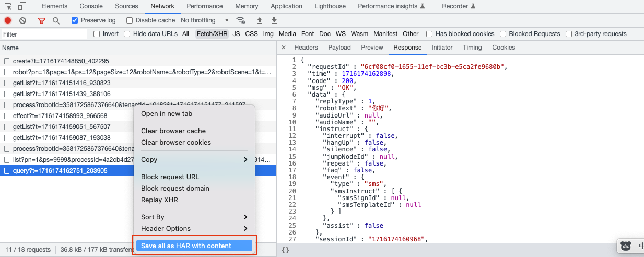Toggle the red filter funnel icon
Viewport: 644px width, 257px height.
42,20
